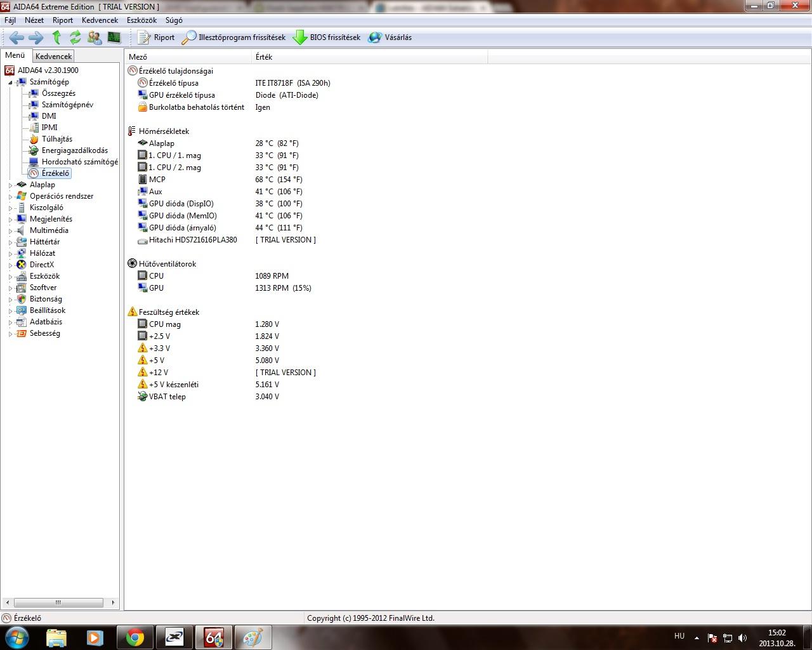Open the Riport toolbar button
The image size is (812, 650).
(x=156, y=37)
